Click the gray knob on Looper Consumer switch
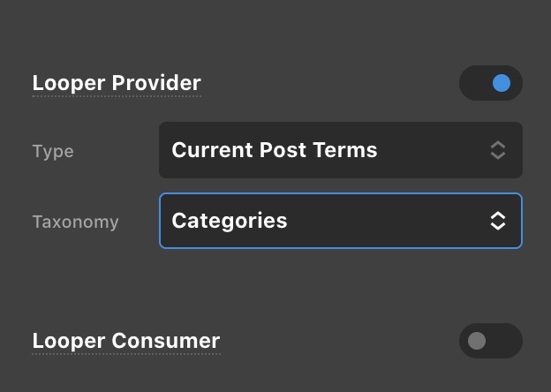This screenshot has width=551, height=392. tap(477, 341)
